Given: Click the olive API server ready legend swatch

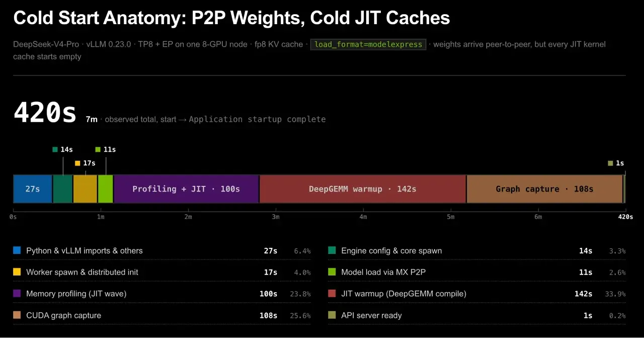Looking at the screenshot, I should (332, 315).
